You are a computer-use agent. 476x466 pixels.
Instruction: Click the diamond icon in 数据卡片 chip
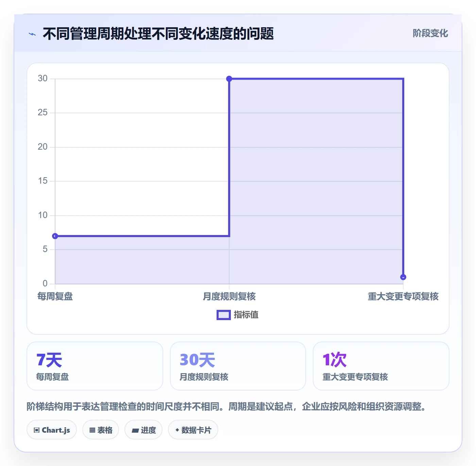[177, 430]
